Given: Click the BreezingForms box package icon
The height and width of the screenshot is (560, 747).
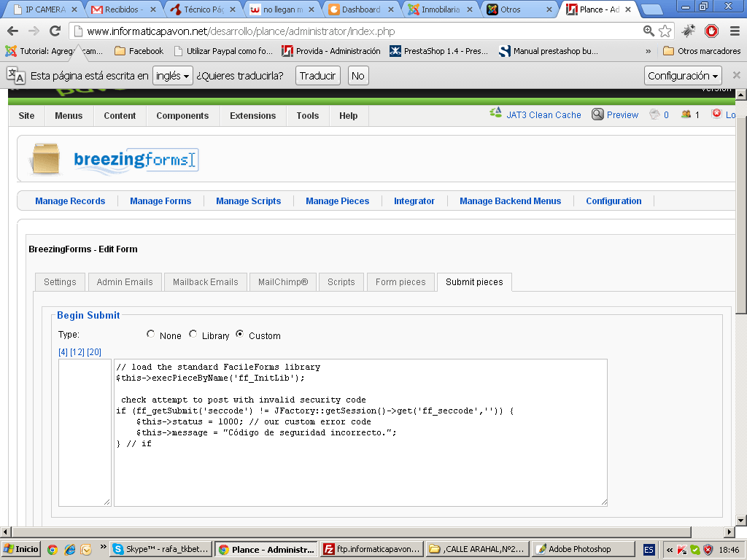Looking at the screenshot, I should point(46,158).
